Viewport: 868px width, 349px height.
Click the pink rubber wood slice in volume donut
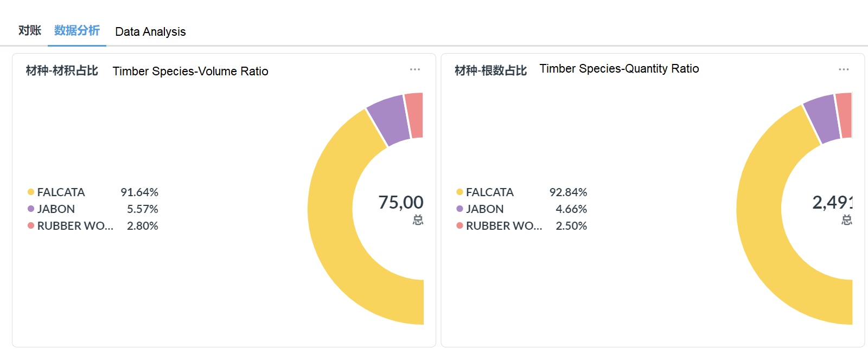click(x=414, y=115)
